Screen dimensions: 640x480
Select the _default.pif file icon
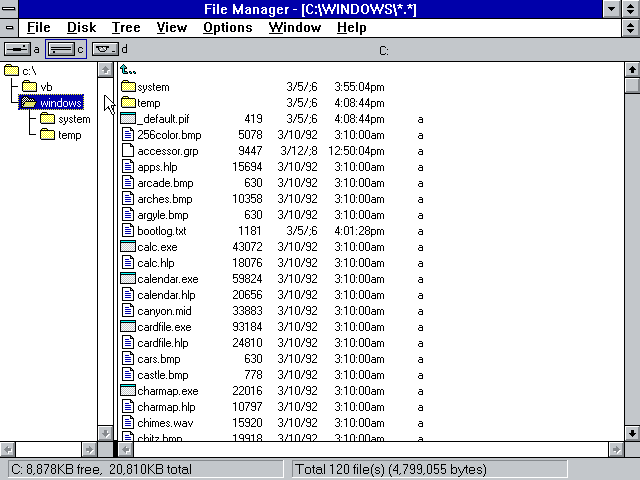click(127, 119)
